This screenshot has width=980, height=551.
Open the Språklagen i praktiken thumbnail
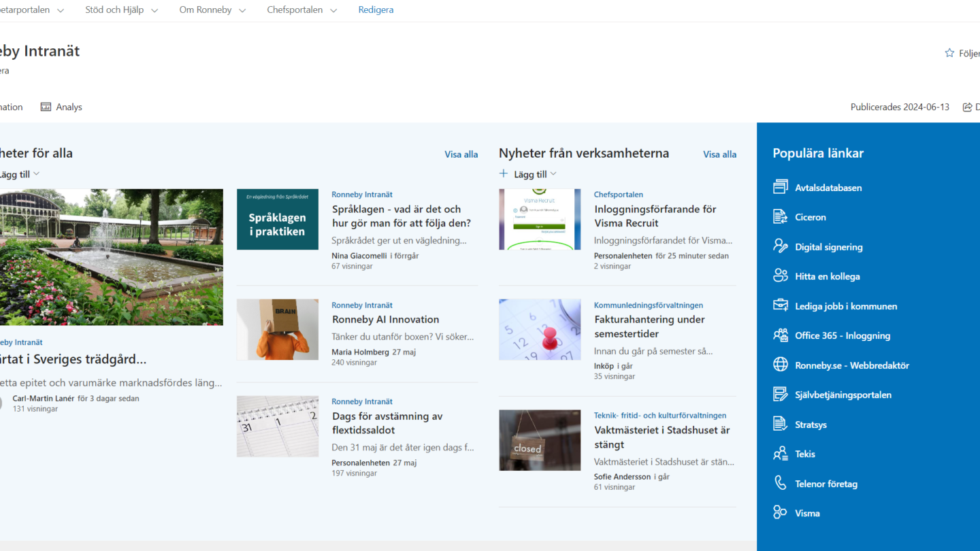coord(278,219)
